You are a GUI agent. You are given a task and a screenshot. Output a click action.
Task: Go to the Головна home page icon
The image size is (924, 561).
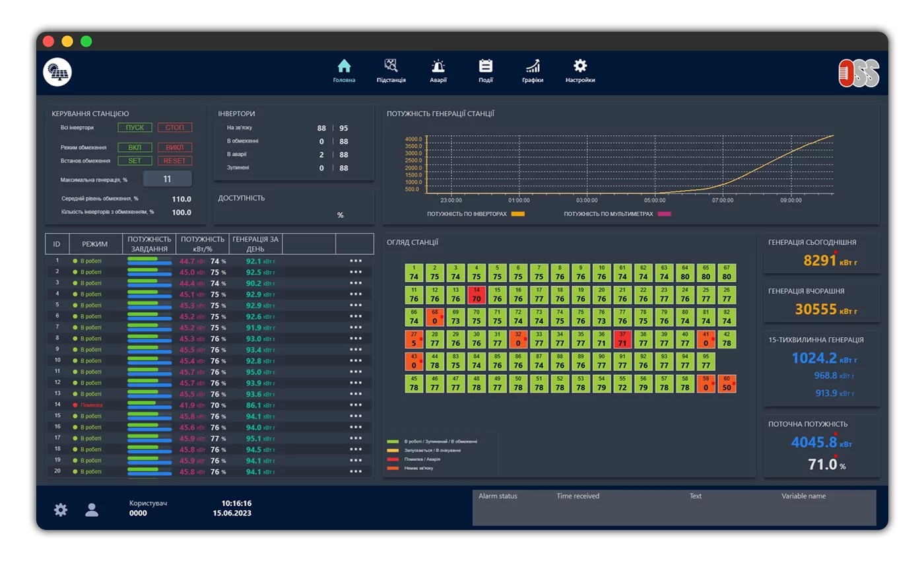click(x=344, y=66)
